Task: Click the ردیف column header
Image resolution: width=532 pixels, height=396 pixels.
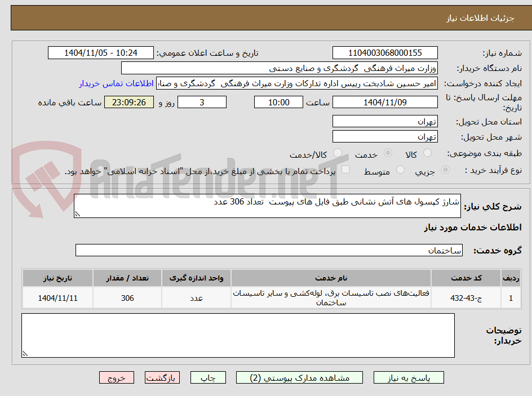Action: pos(511,278)
